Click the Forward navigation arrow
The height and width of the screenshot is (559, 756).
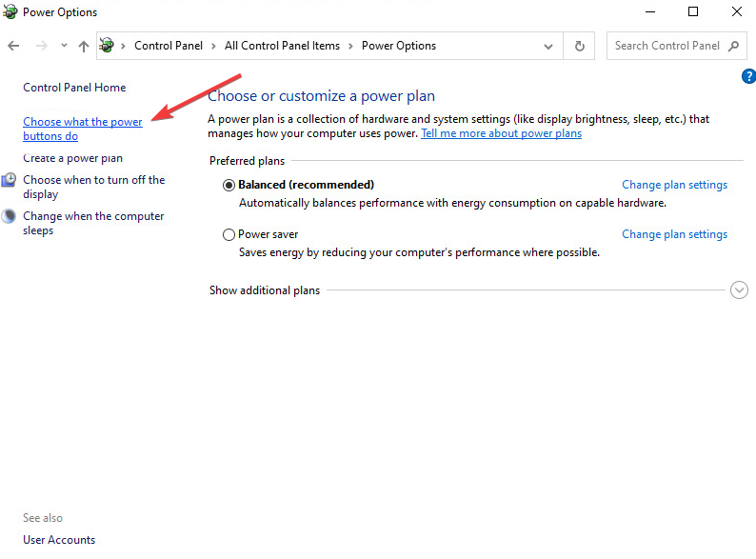point(42,46)
